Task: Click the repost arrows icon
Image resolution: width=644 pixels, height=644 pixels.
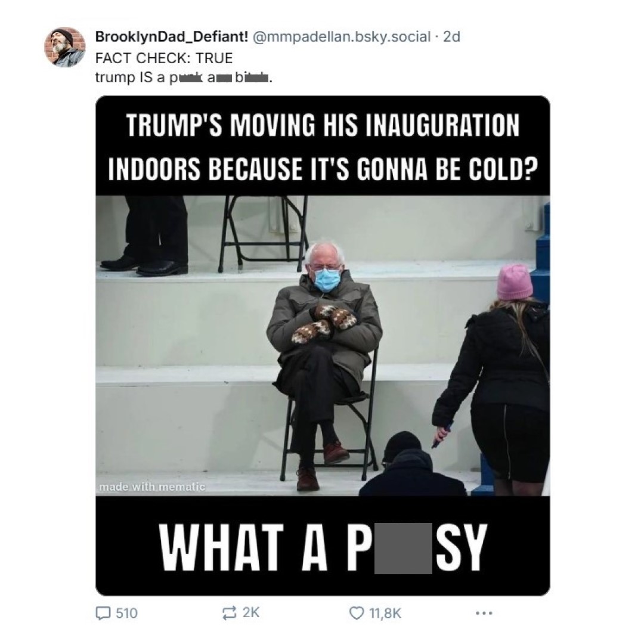Action: [x=229, y=613]
